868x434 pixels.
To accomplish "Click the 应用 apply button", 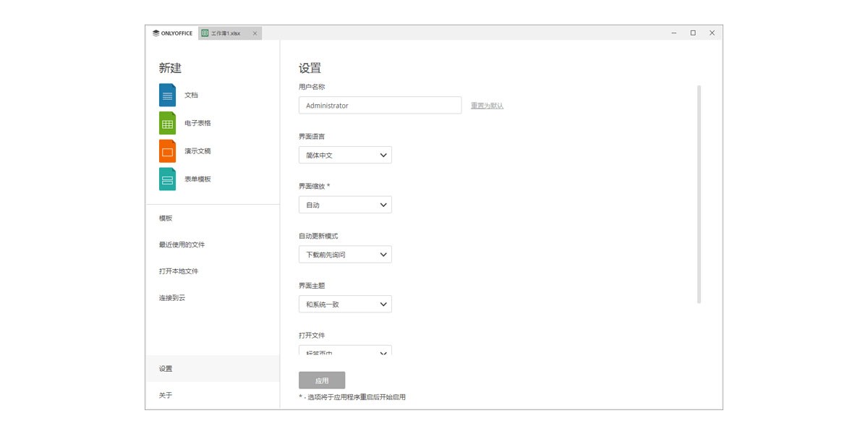I will click(322, 380).
